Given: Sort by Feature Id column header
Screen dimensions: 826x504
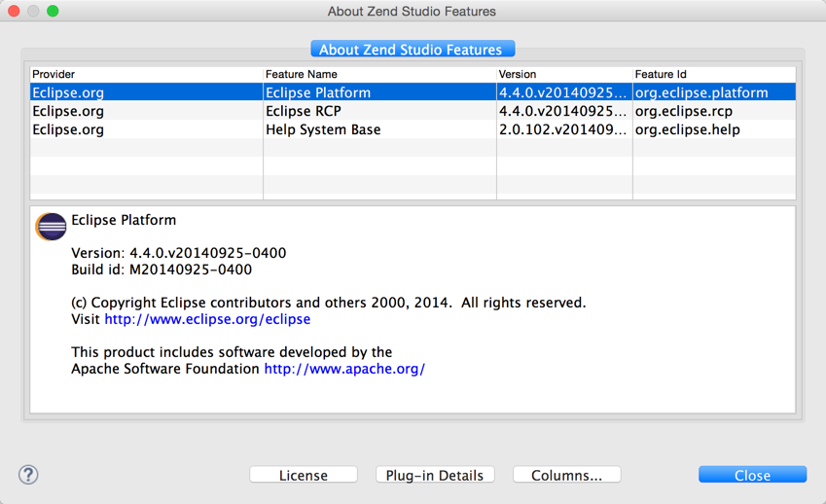Looking at the screenshot, I should click(714, 74).
